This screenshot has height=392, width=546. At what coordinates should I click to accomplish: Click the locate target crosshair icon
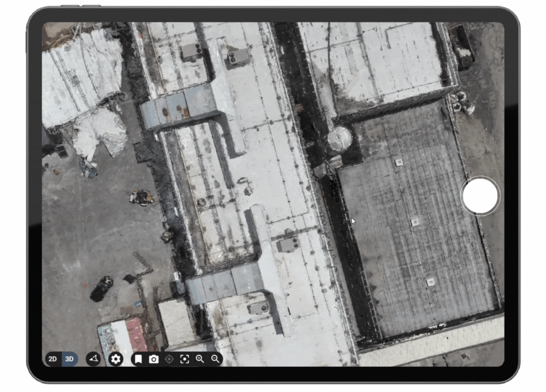[x=169, y=359]
